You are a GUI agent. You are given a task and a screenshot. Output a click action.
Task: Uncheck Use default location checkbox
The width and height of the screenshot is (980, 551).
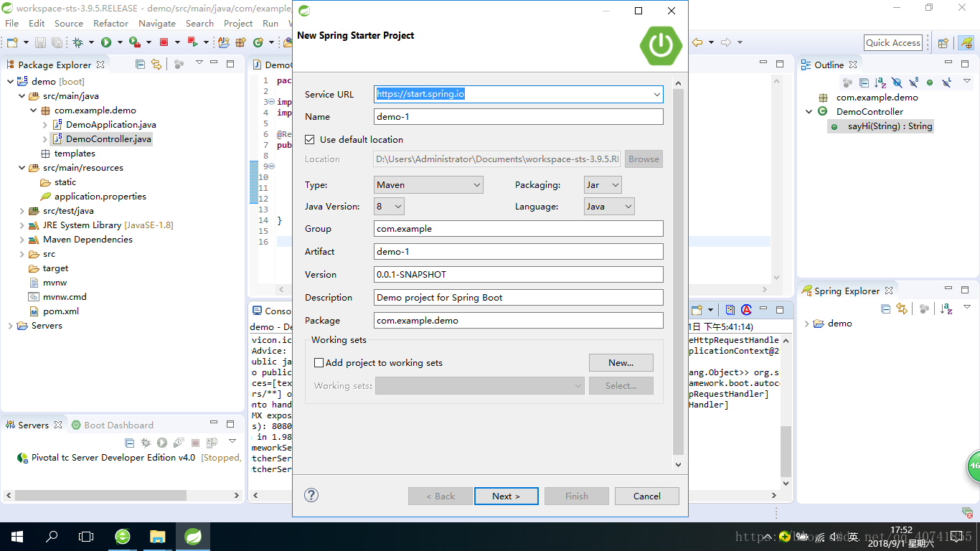click(310, 140)
